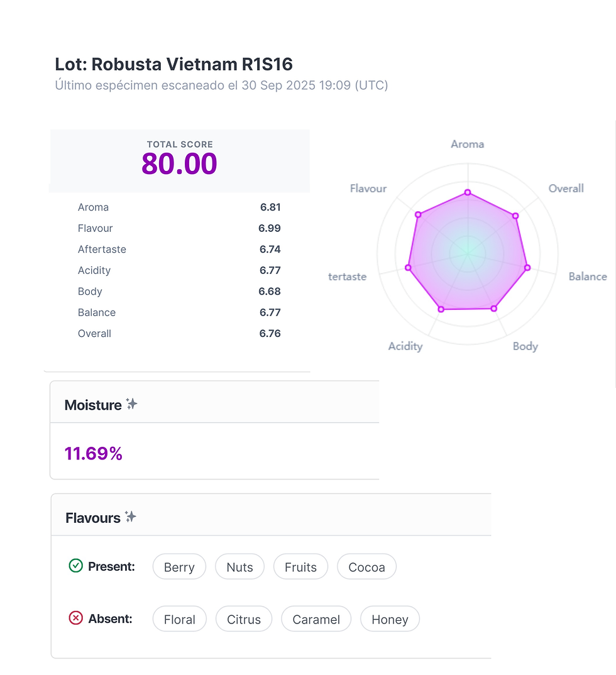Screen dimensions: 616x675
Task: Click the Honey absent flavour tag
Action: (390, 619)
